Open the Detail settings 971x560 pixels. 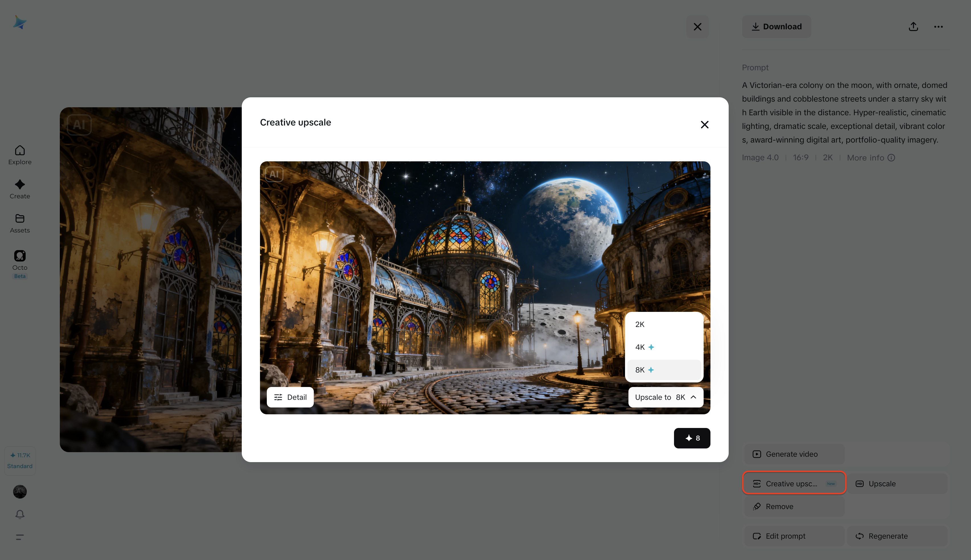(290, 397)
